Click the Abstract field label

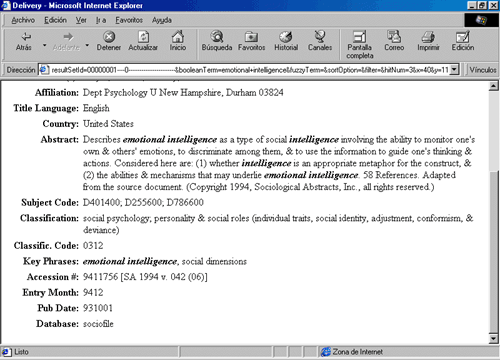pyautogui.click(x=60, y=139)
